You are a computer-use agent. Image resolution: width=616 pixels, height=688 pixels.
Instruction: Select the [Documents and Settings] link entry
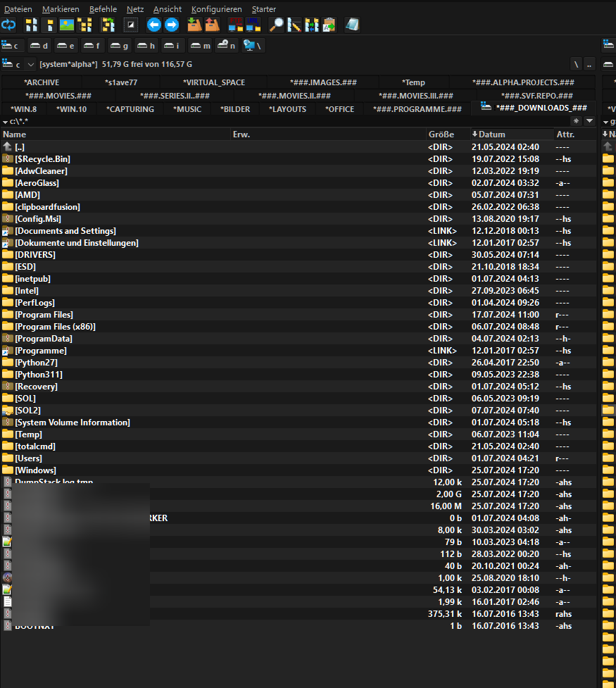(298, 231)
